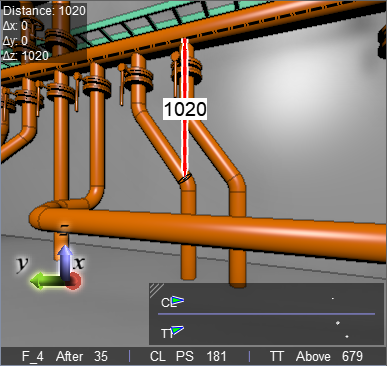Click the purple horizontal reference line
The image size is (387, 366).
tap(266, 314)
